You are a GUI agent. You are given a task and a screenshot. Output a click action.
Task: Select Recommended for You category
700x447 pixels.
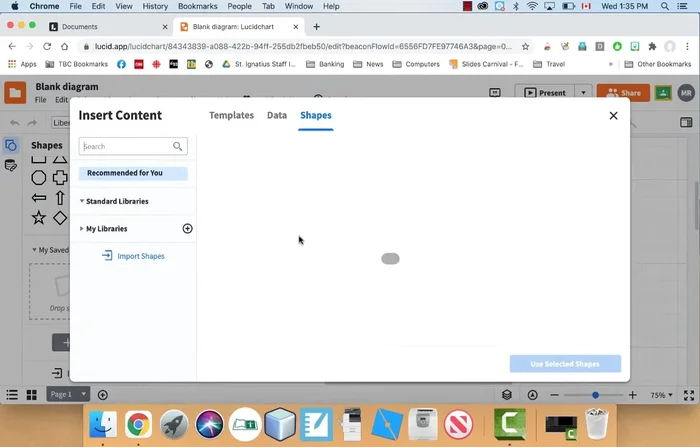tap(133, 173)
